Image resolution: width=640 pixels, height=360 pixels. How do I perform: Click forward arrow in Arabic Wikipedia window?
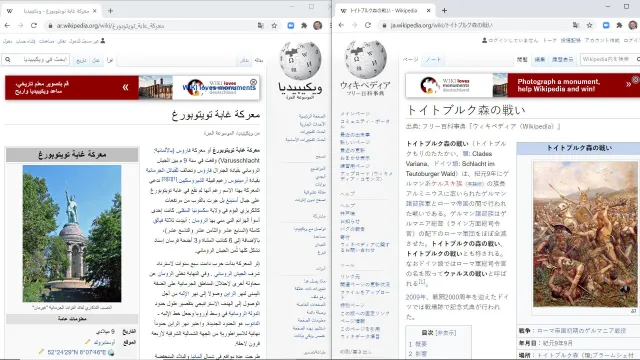click(20, 25)
